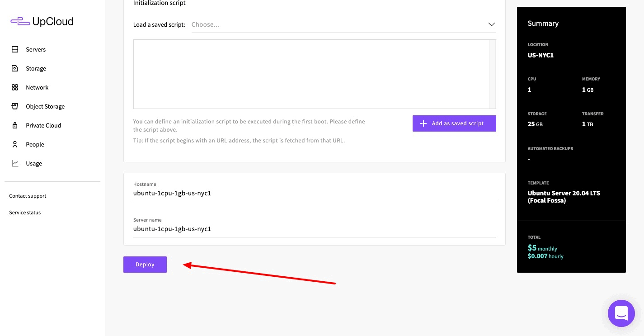The image size is (644, 336).
Task: Click the 'Add as saved script' button
Action: coord(454,123)
